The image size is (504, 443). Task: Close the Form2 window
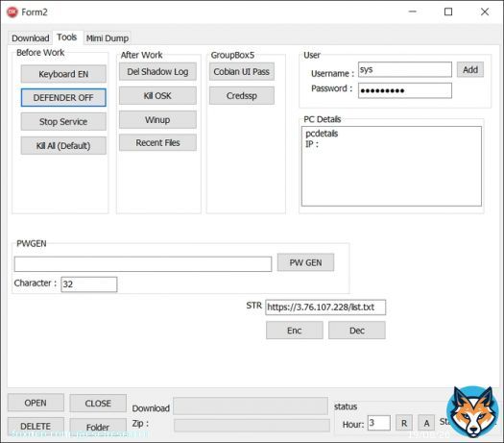(485, 12)
